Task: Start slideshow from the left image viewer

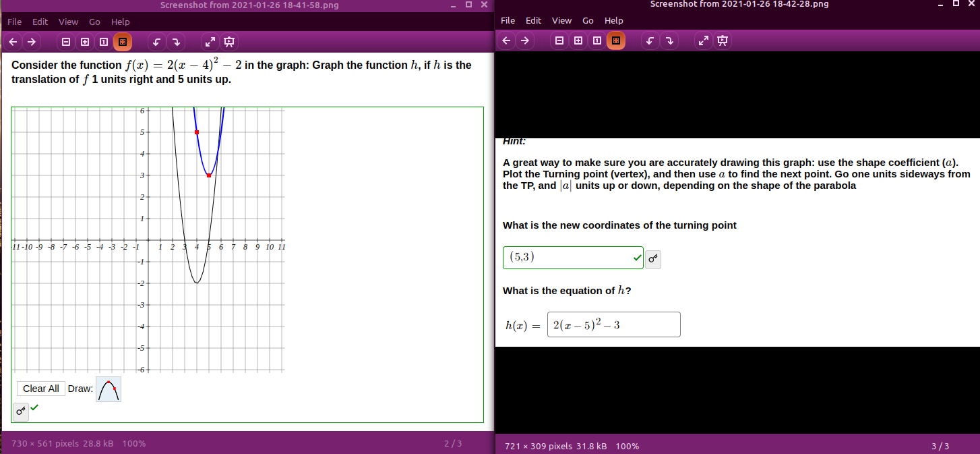Action: point(228,42)
